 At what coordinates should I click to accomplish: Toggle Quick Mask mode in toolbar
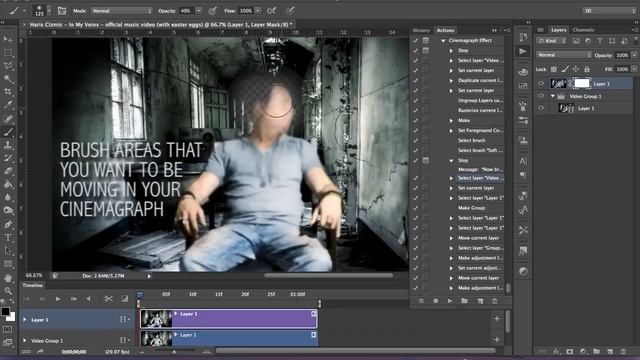[x=8, y=329]
